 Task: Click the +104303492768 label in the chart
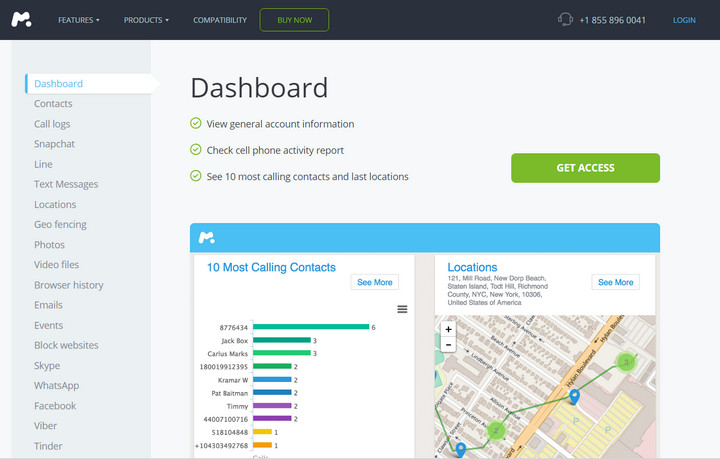point(221,445)
